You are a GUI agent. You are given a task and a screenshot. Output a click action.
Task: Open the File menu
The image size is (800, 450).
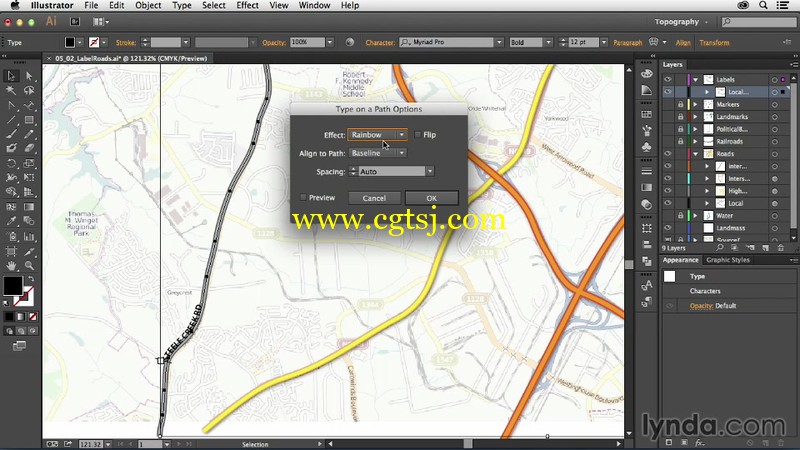[x=91, y=6]
